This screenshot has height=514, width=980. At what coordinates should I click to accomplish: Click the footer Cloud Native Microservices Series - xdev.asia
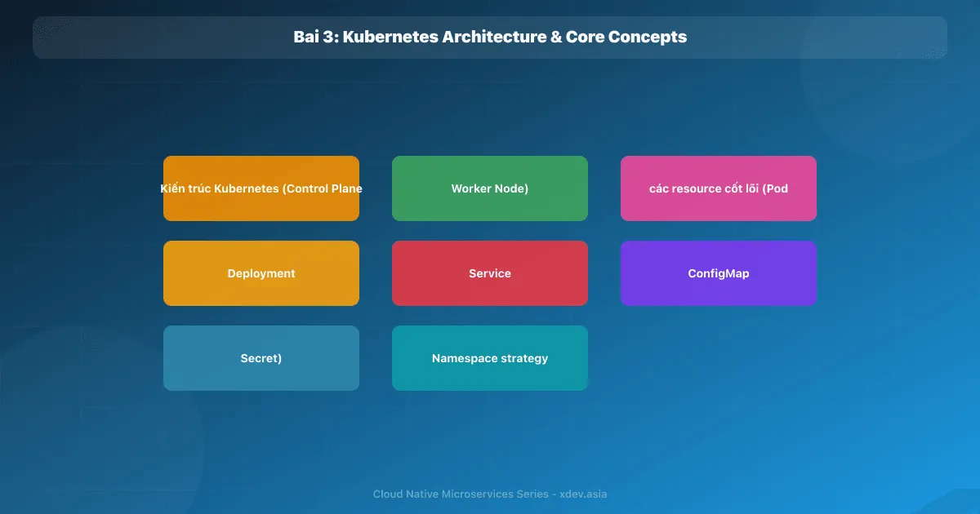(490, 494)
